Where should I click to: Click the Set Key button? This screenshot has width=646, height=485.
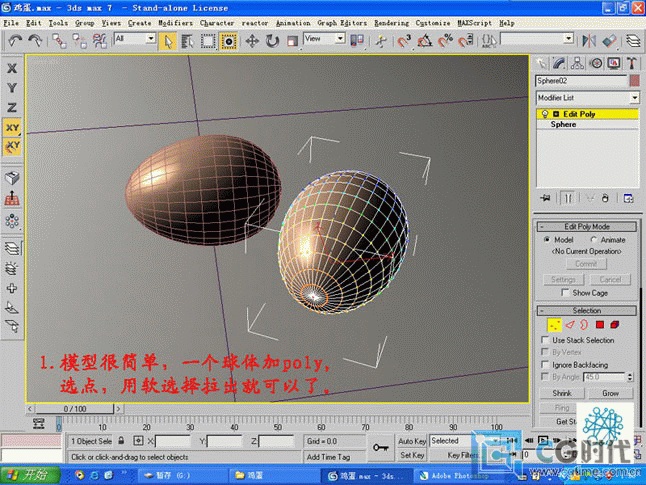[412, 455]
